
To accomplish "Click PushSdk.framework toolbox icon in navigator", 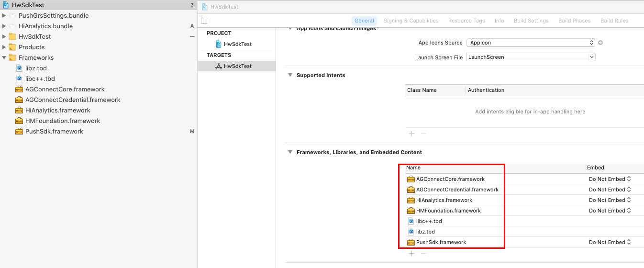I will pos(19,131).
